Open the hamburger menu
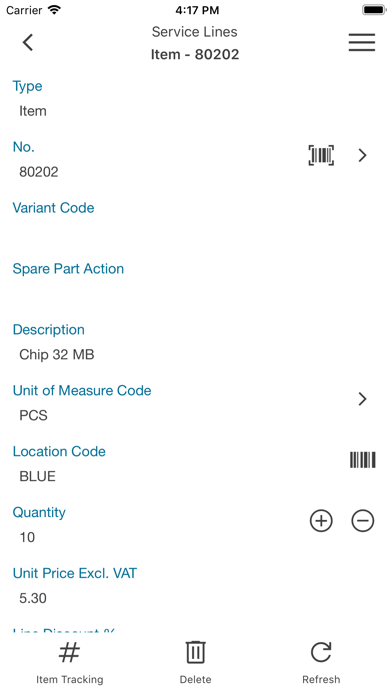The width and height of the screenshot is (392, 696). [x=361, y=43]
